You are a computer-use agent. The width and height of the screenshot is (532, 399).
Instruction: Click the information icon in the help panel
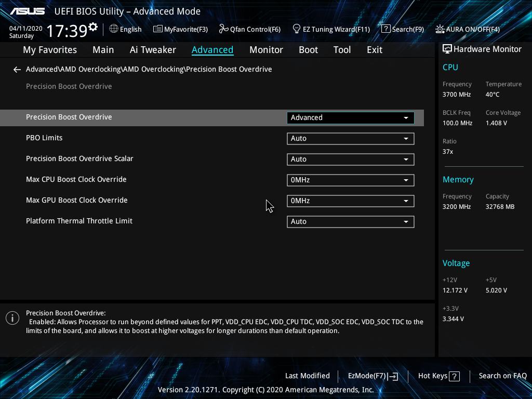click(x=12, y=318)
